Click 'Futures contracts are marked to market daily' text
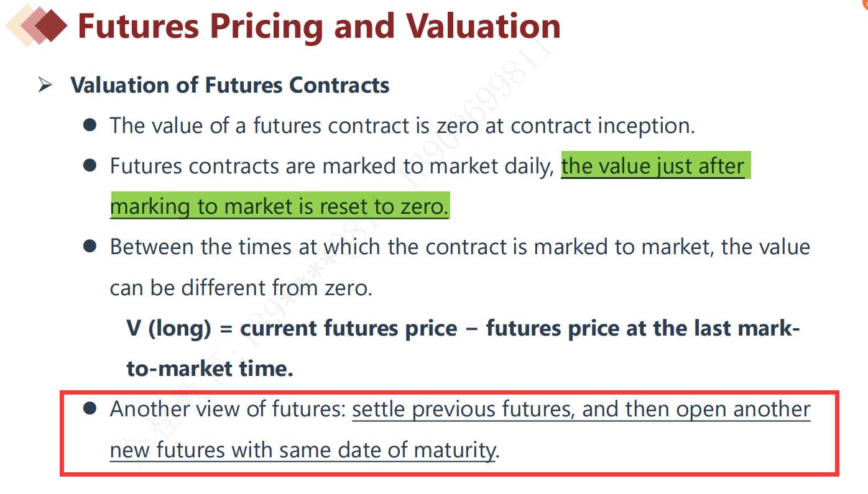The image size is (868, 494). tap(330, 167)
